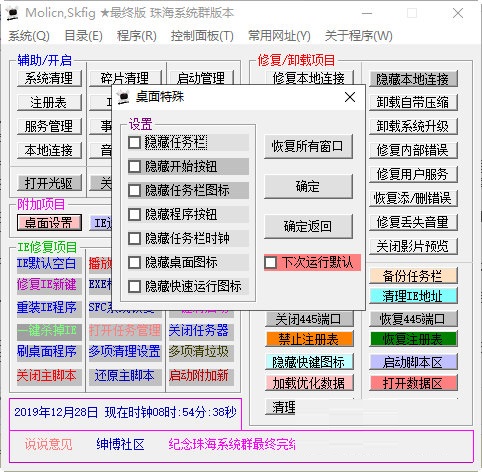This screenshot has height=472, width=482.
Task: Click the cyan 清理IE地址 button
Action: tap(413, 296)
